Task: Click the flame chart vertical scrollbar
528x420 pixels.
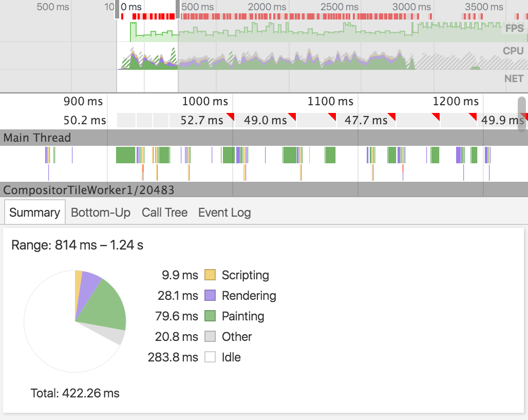Action: (522, 114)
